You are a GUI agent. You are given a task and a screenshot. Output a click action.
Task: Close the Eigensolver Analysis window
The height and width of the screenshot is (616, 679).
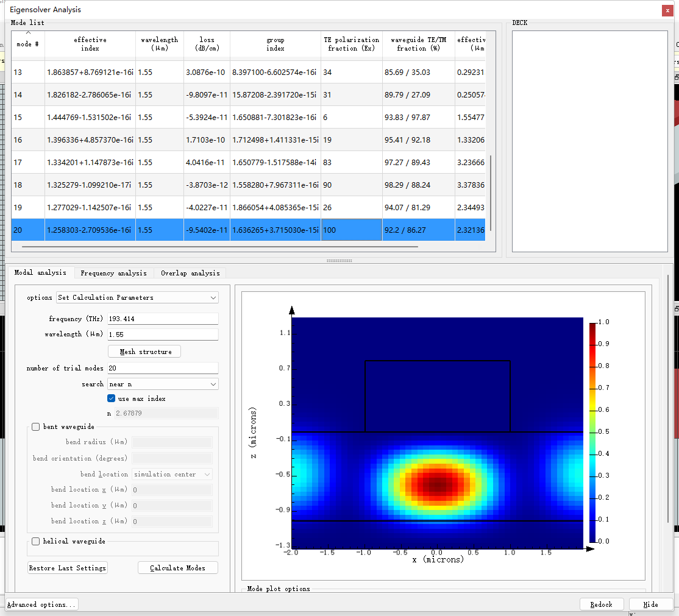pos(667,10)
